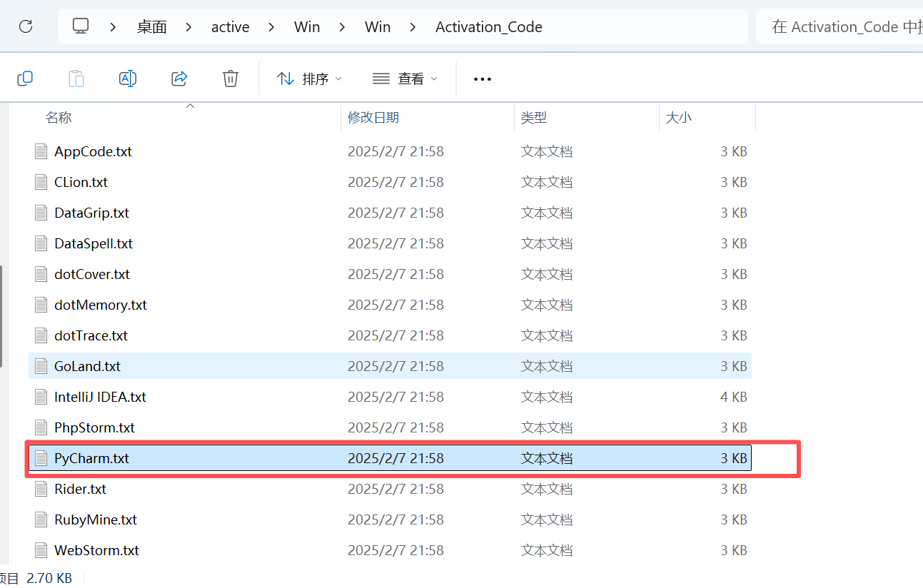This screenshot has height=588, width=923.
Task: Click the file icon of AppCode.txt
Action: click(x=41, y=151)
